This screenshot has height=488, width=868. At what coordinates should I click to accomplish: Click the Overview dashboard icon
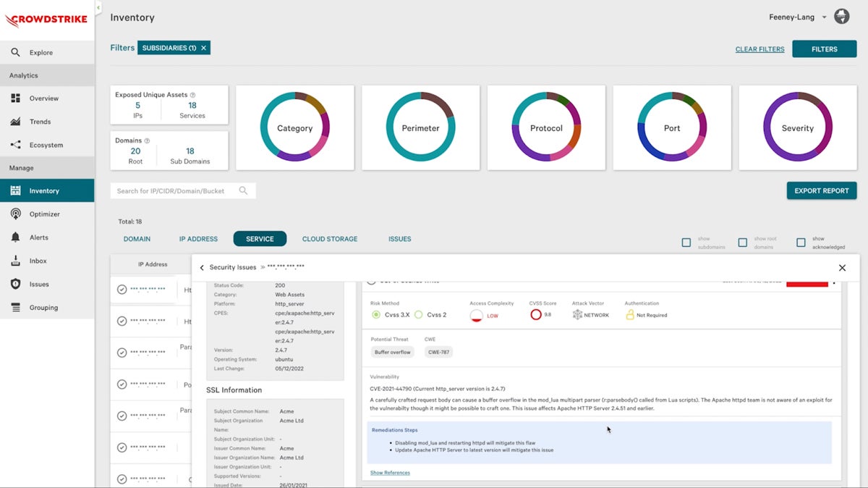pyautogui.click(x=15, y=98)
